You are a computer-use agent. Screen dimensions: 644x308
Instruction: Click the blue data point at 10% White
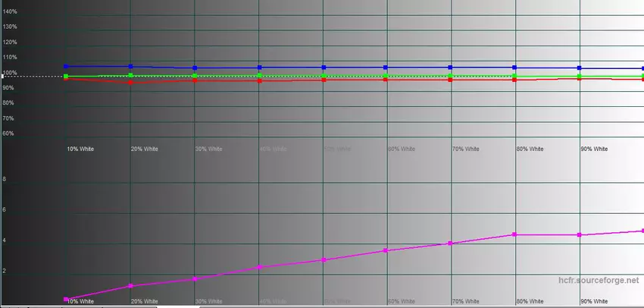(66, 67)
